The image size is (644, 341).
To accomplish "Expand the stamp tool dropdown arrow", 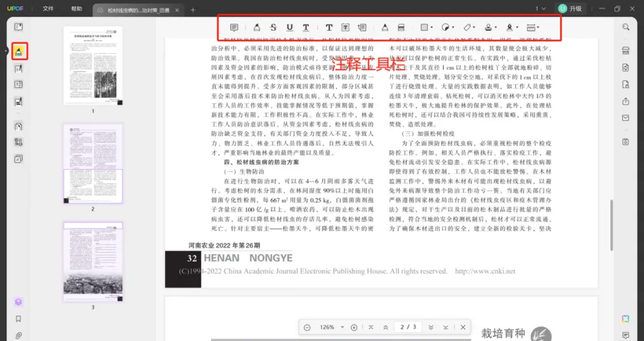I will pos(496,28).
